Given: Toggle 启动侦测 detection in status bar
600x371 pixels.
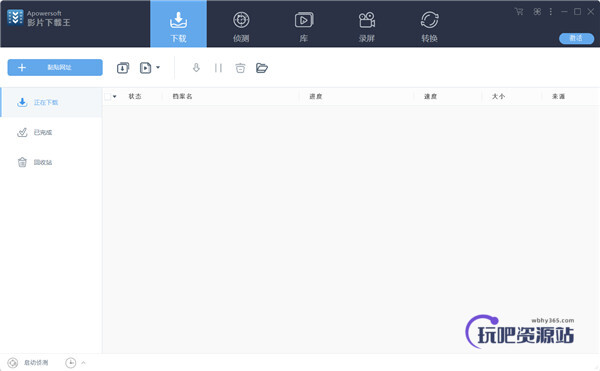Looking at the screenshot, I should pos(28,363).
